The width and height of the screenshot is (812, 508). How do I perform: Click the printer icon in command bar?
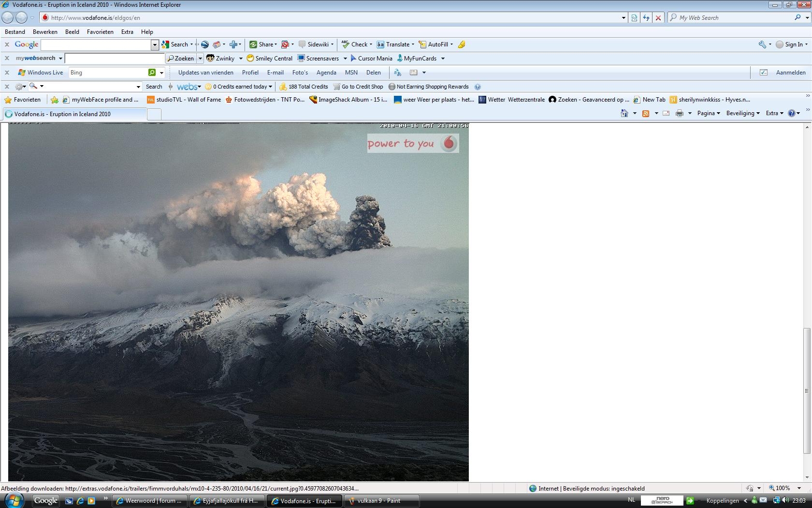pos(679,113)
